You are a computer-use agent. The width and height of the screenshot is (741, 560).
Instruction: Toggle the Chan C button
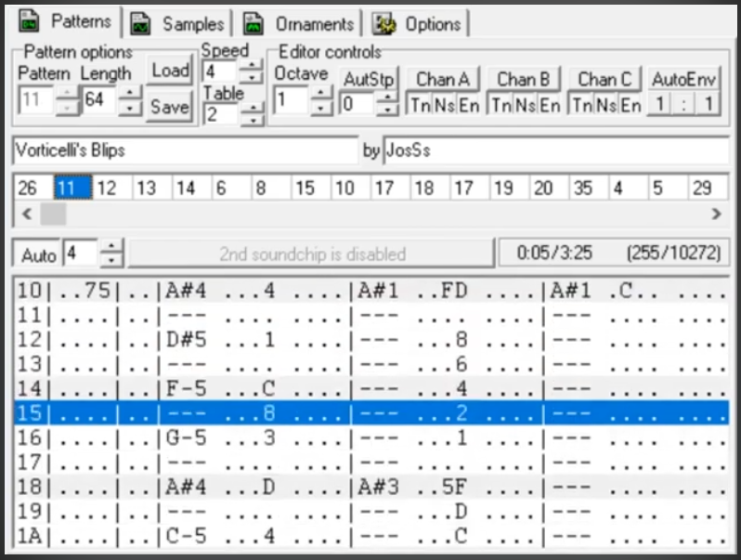[x=604, y=79]
